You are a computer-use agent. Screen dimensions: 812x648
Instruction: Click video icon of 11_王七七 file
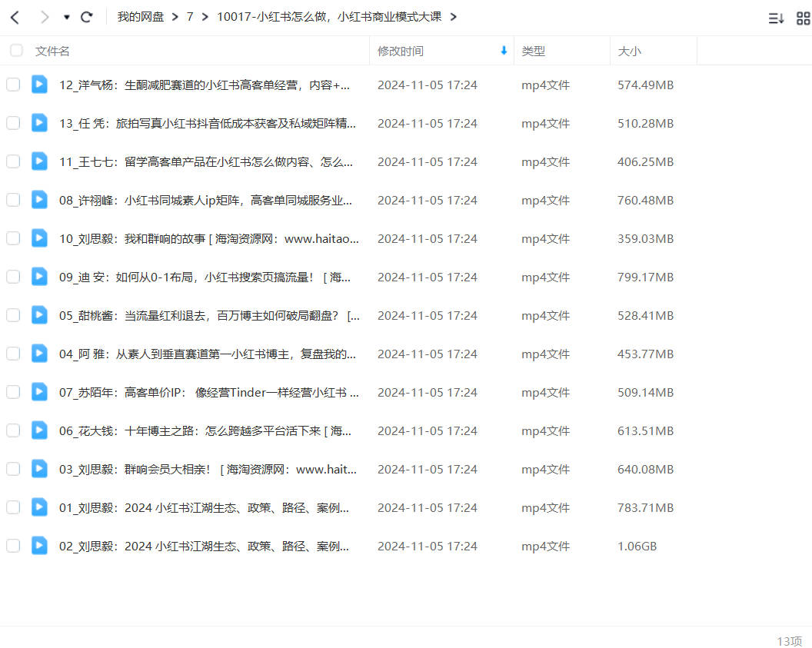[x=39, y=161]
